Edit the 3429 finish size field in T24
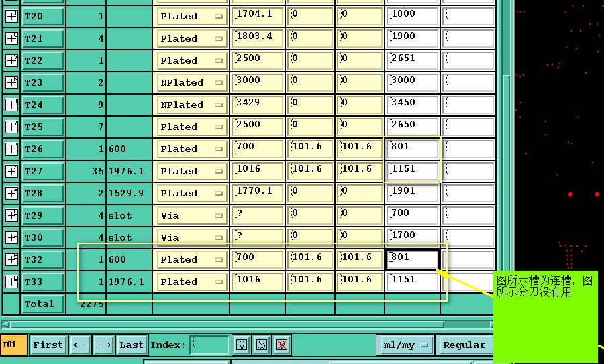This screenshot has height=364, width=604. (x=257, y=105)
